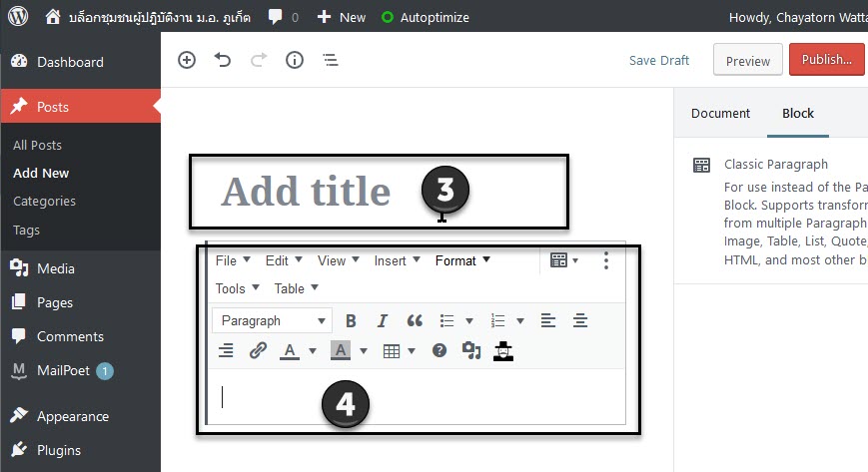Click the Add block plus icon
The height and width of the screenshot is (472, 868).
pyautogui.click(x=187, y=60)
